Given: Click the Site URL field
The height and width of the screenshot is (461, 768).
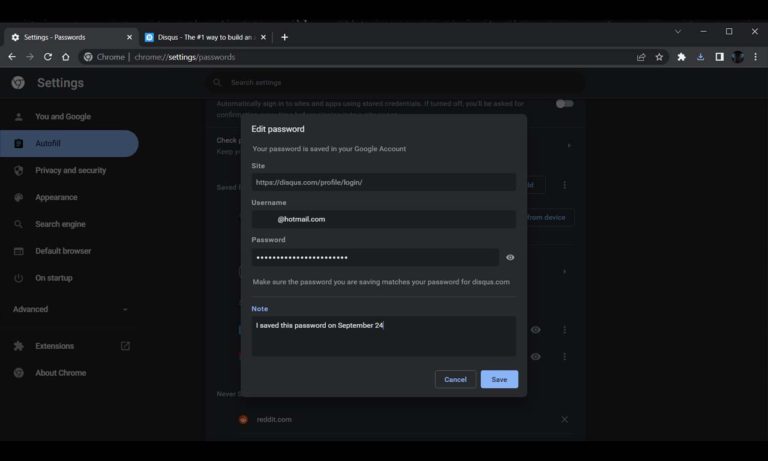Looking at the screenshot, I should click(x=384, y=182).
